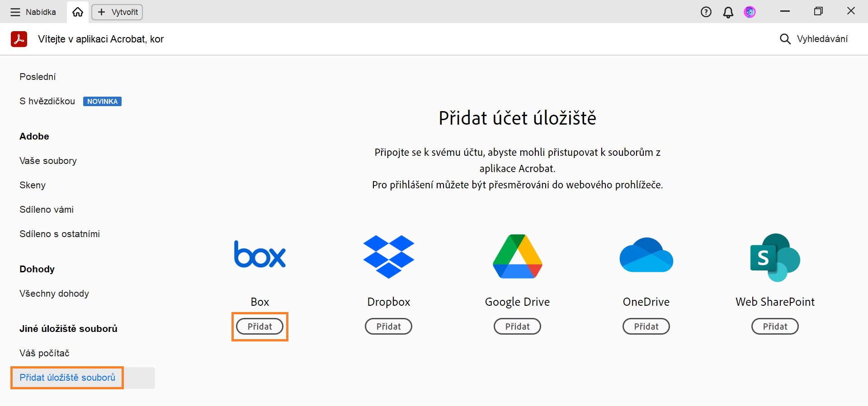This screenshot has height=406, width=868.
Task: Select the Google Drive icon
Action: coord(517,257)
